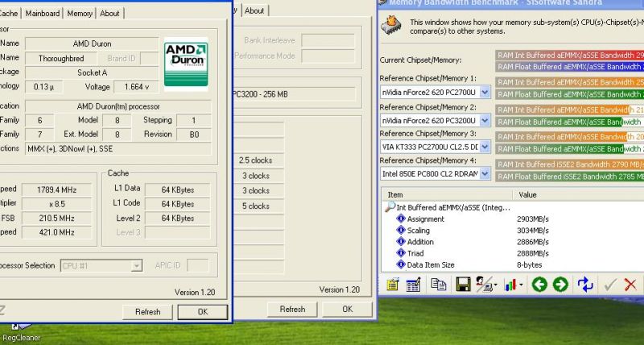Open Reference Chipset/Memory 3 dropdown (VIA KT333)
Image resolution: width=644 pixels, height=345 pixels.
point(485,147)
